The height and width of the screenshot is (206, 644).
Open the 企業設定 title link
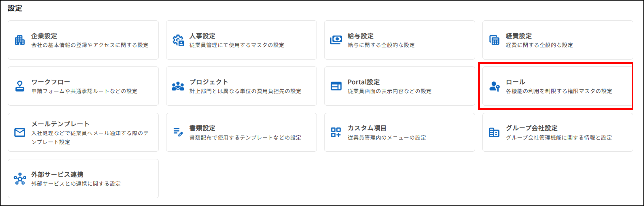coord(44,36)
